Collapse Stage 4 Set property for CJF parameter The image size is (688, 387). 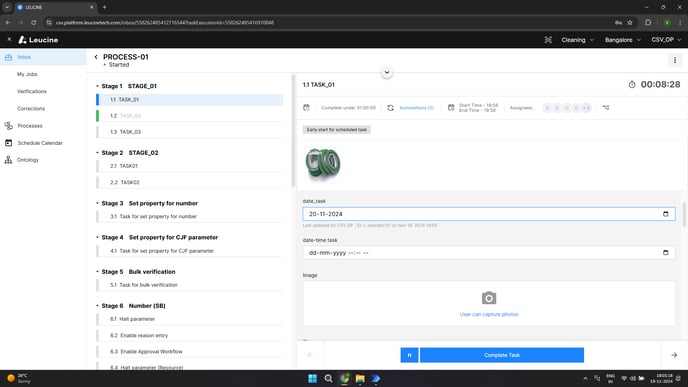click(x=97, y=237)
